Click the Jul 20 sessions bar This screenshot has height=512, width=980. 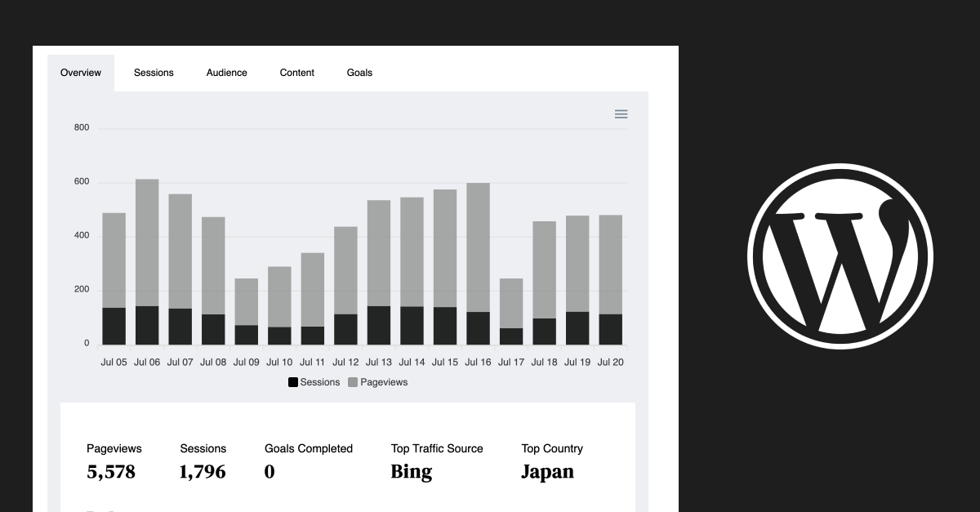(610, 329)
